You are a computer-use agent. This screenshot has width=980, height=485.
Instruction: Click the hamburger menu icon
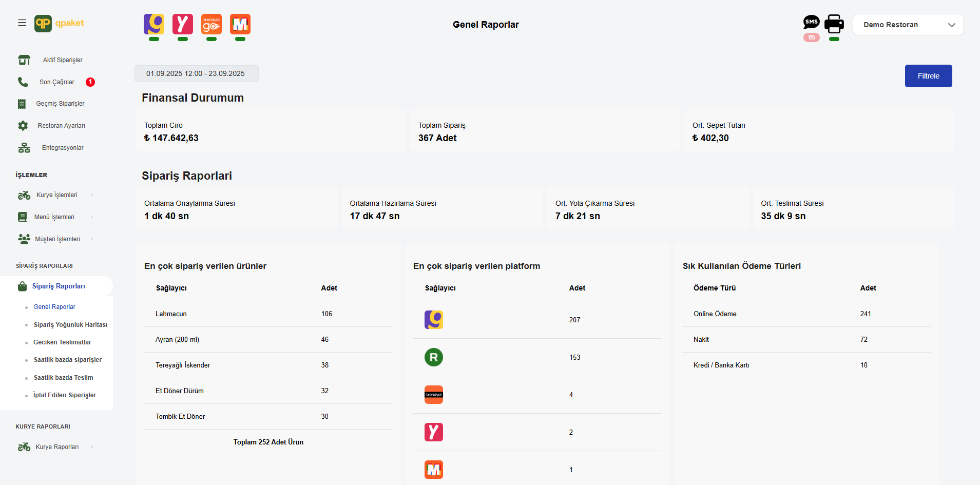tap(22, 23)
